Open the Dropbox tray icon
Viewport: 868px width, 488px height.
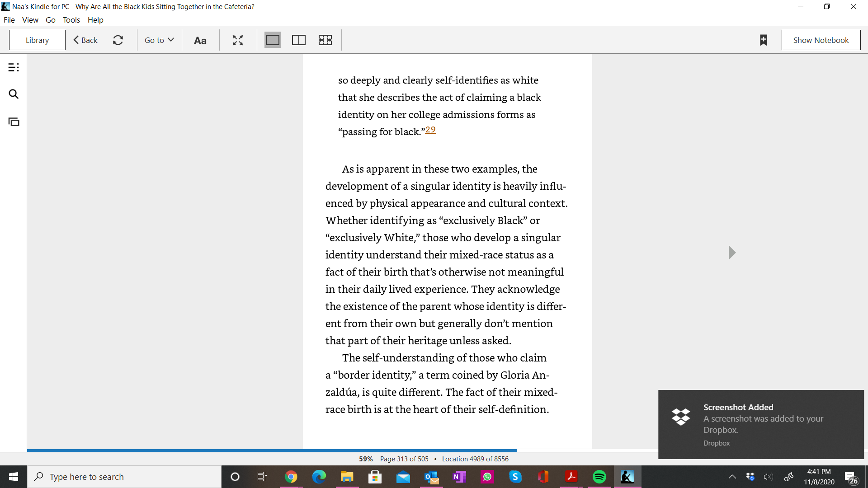[750, 477]
